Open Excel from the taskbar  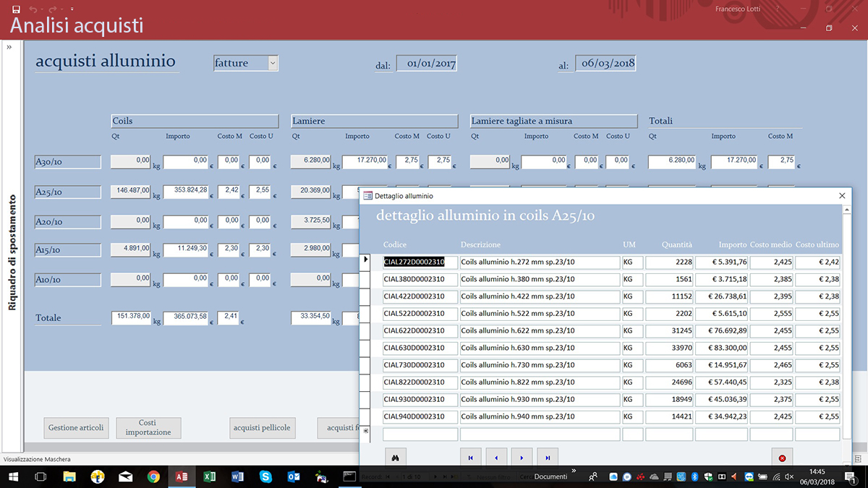coord(209,476)
